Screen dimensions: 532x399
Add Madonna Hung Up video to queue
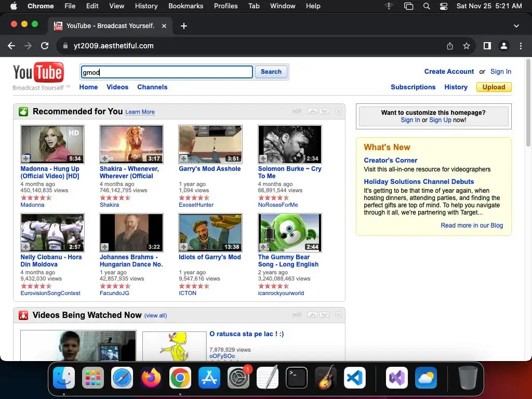click(26, 158)
